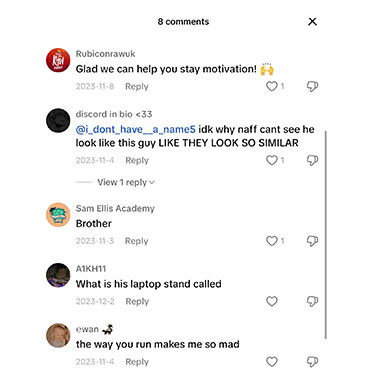
Task: Heart Sam Ellis Academy's "Brother" comment
Action: point(272,241)
